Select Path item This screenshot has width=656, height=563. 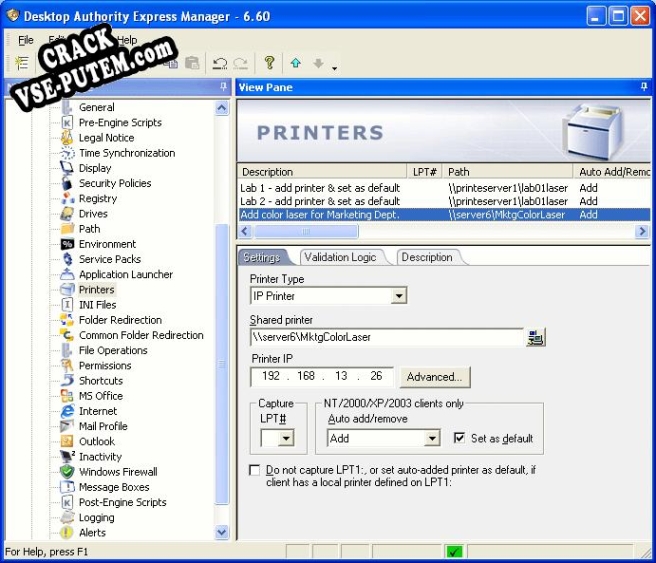pos(90,229)
